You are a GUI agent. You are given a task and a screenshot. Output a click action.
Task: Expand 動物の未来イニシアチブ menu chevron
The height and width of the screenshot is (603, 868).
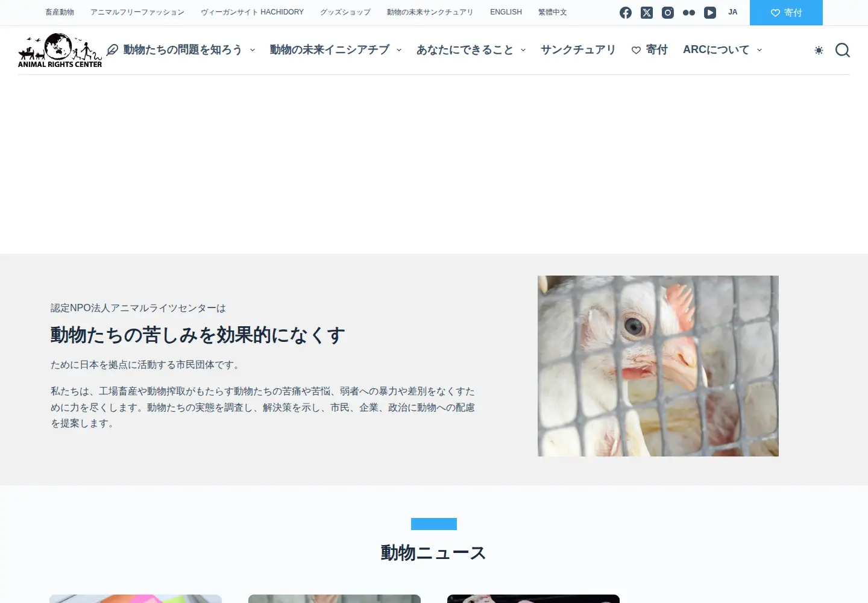(x=399, y=50)
